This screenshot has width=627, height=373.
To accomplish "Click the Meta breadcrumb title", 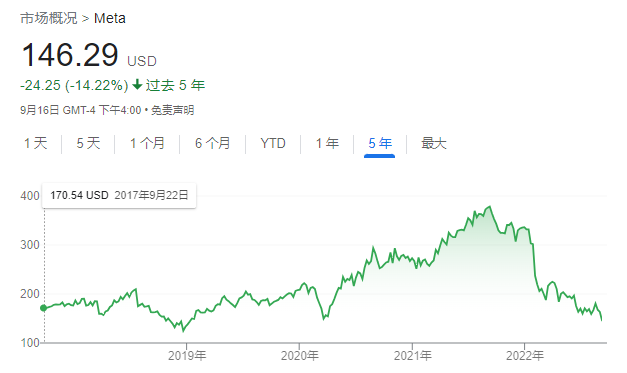I will [110, 18].
